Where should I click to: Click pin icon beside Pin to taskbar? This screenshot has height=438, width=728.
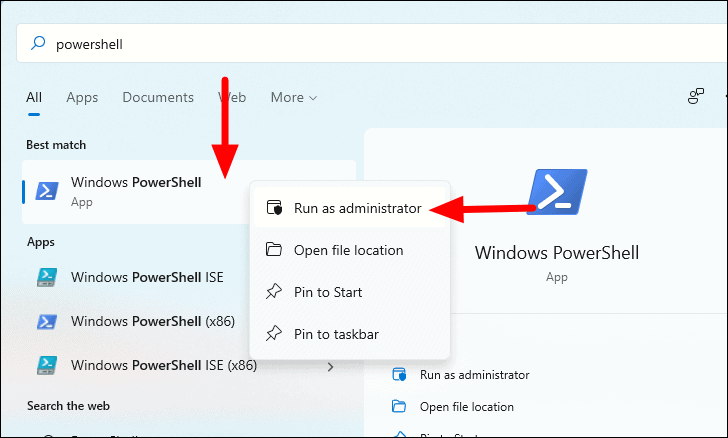pos(274,333)
